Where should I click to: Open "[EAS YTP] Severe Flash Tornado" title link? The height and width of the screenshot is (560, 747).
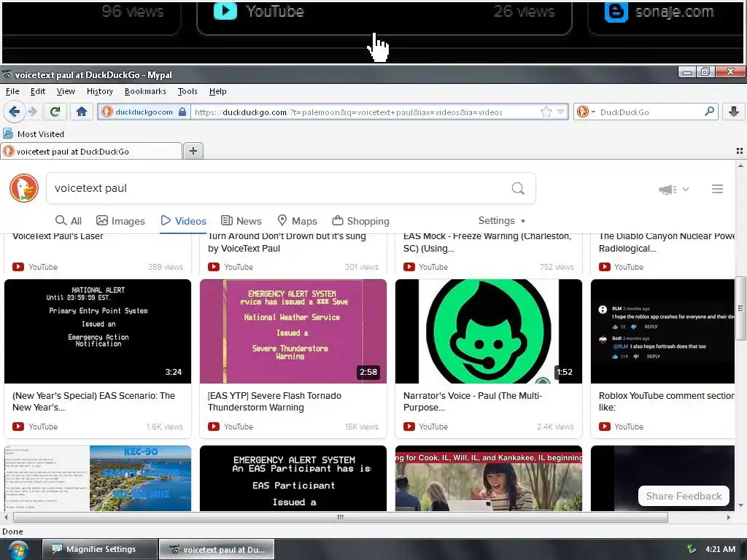click(274, 402)
